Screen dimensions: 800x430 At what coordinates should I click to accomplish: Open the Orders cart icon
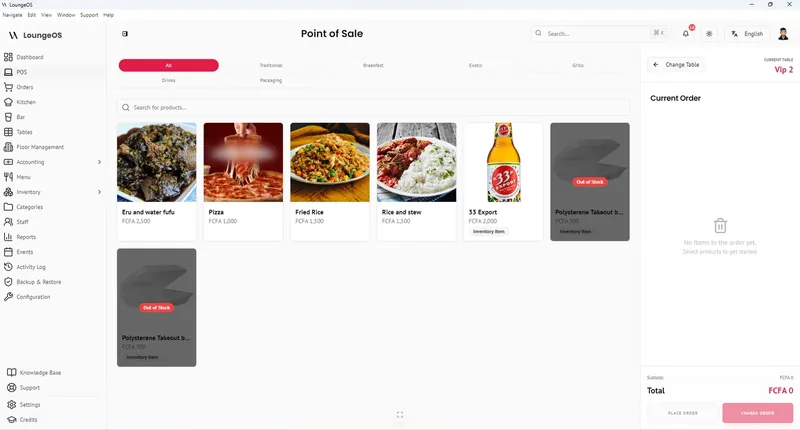[x=8, y=87]
